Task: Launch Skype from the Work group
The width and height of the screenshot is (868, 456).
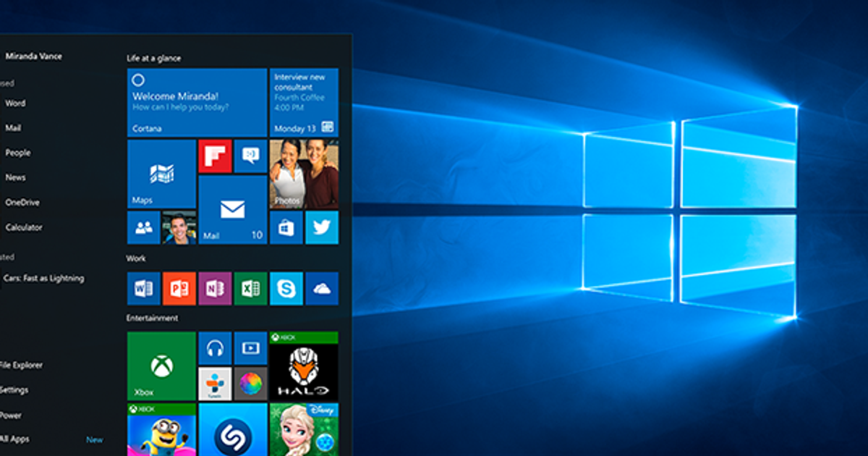Action: click(x=286, y=288)
